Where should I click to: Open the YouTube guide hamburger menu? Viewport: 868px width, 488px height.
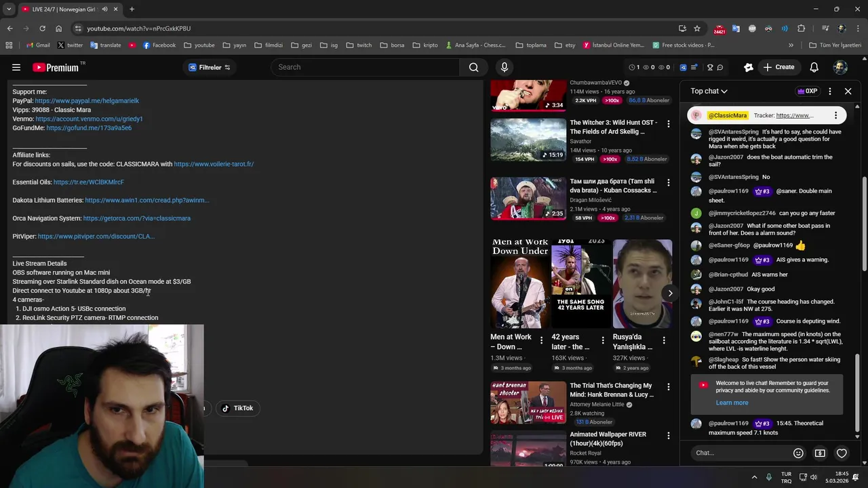(x=16, y=67)
